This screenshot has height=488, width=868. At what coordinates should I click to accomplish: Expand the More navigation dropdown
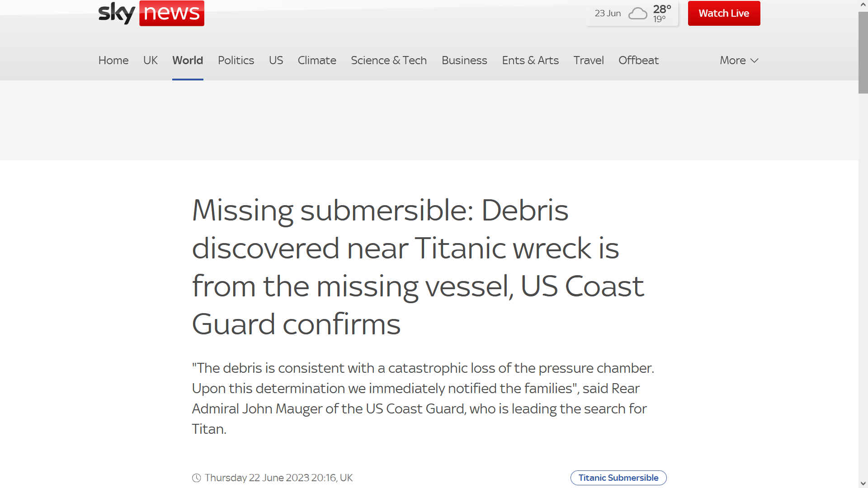(x=739, y=61)
